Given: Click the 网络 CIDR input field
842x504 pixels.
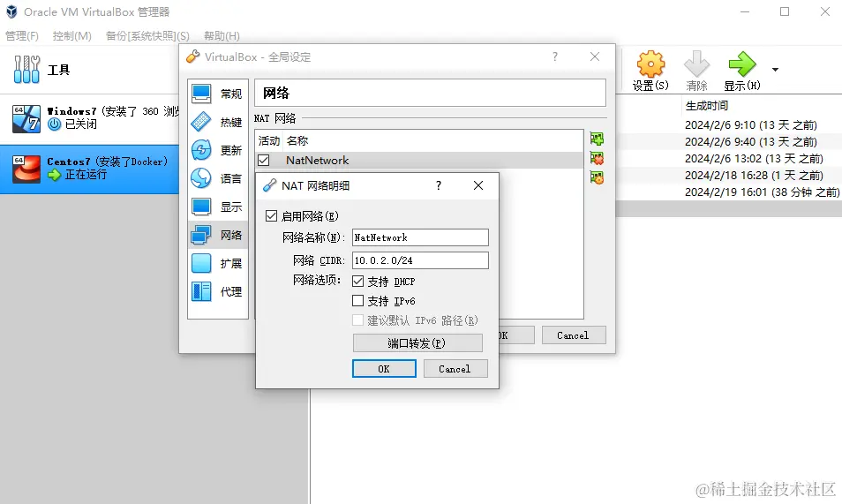Looking at the screenshot, I should pos(420,260).
